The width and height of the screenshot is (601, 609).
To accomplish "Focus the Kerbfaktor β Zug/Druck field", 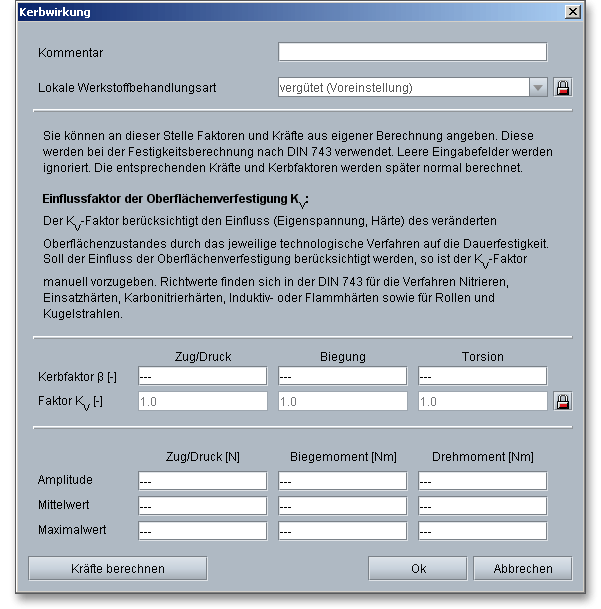I will pos(202,376).
